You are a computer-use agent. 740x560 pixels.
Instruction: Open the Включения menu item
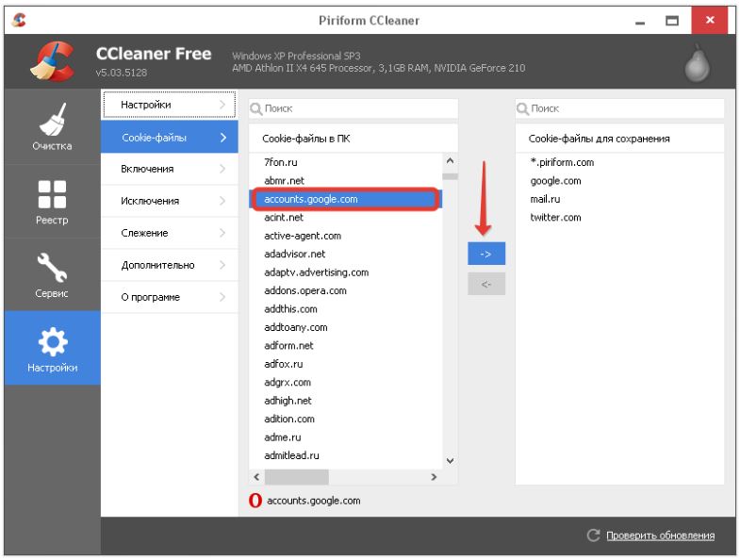[x=170, y=169]
